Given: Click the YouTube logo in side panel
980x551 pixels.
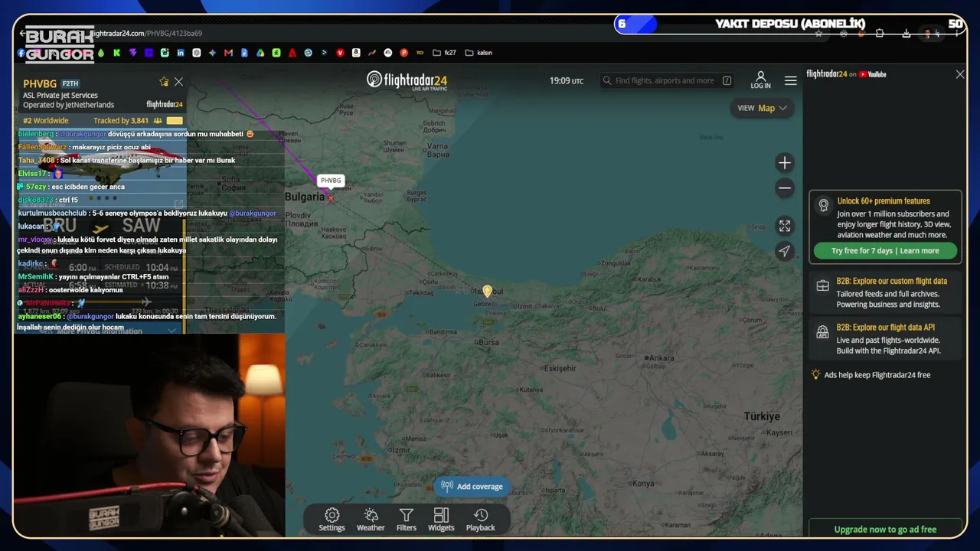Looking at the screenshot, I should (x=873, y=74).
